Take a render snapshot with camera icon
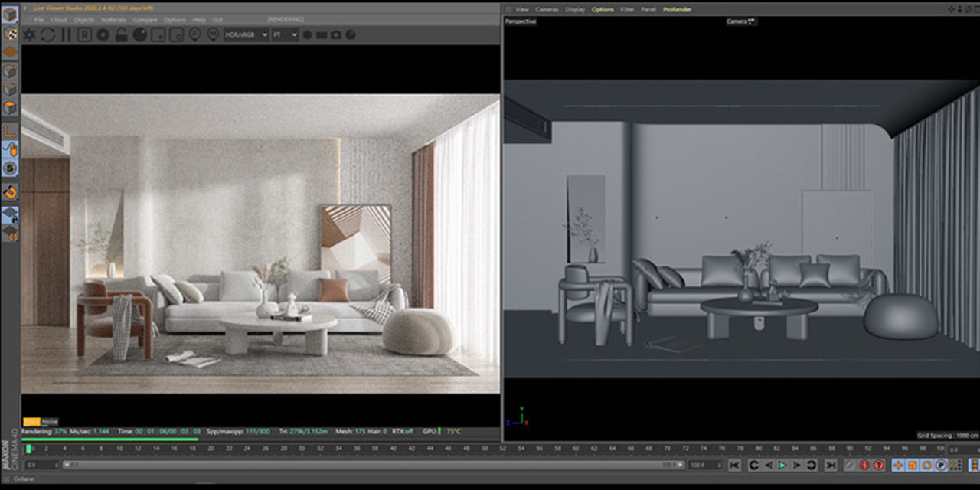 coord(335,34)
